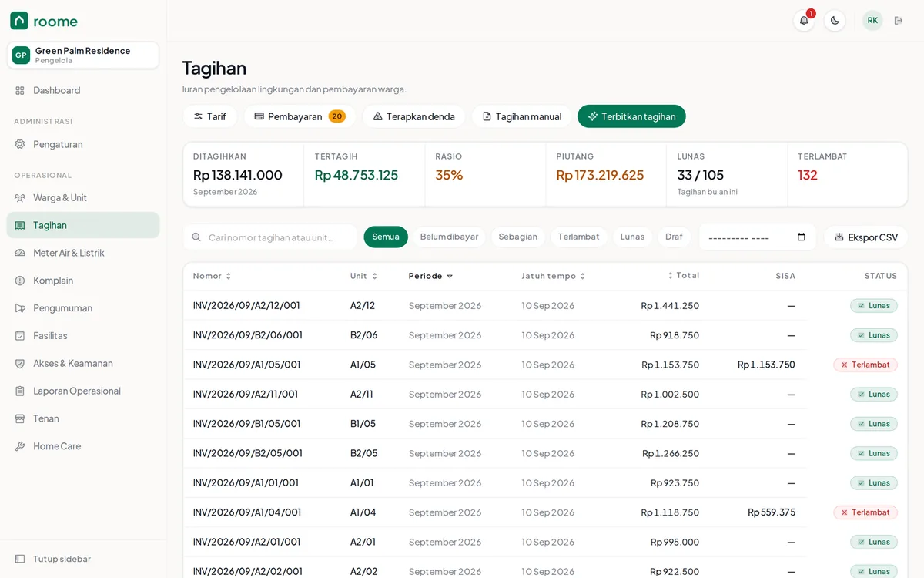
Task: Open Komplain page
Action: coord(83,281)
